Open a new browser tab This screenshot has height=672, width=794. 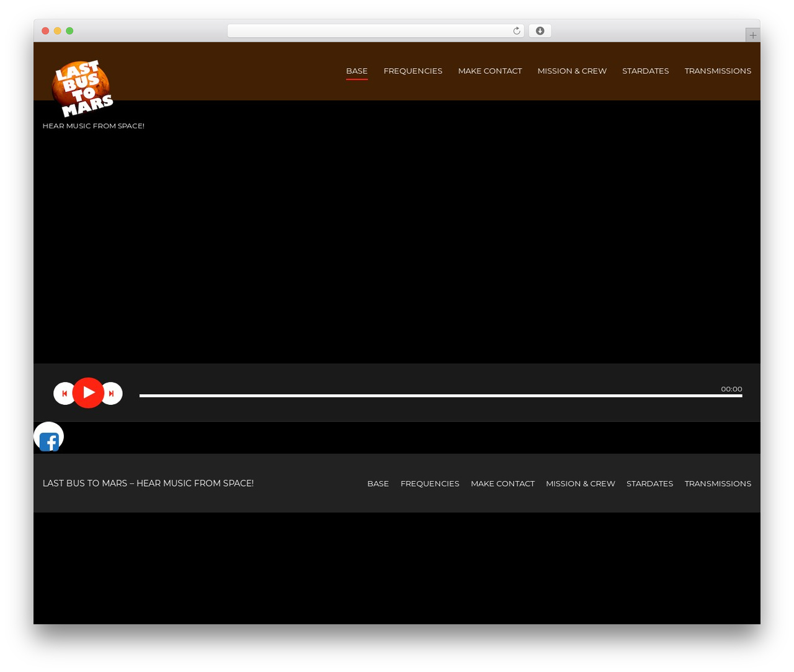[752, 35]
